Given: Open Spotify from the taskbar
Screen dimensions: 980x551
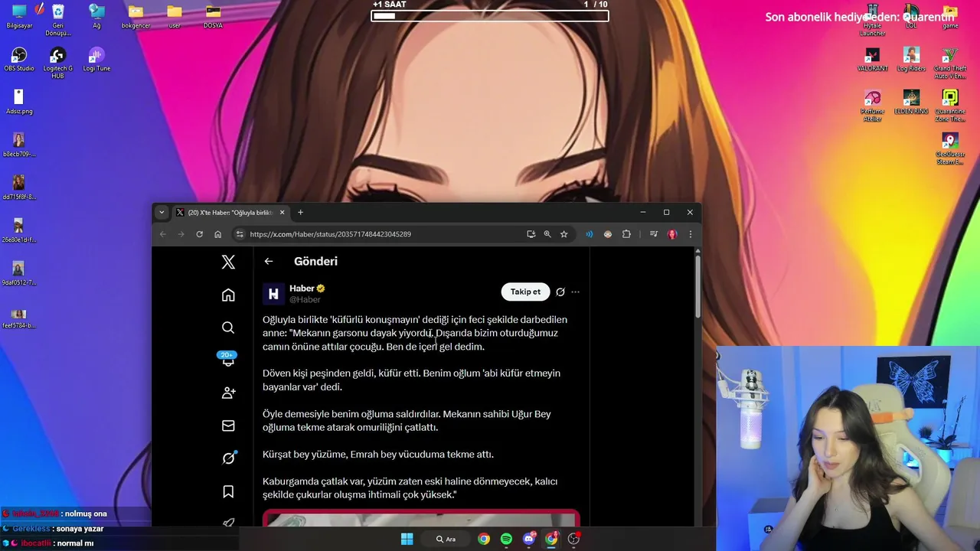Looking at the screenshot, I should (x=506, y=539).
